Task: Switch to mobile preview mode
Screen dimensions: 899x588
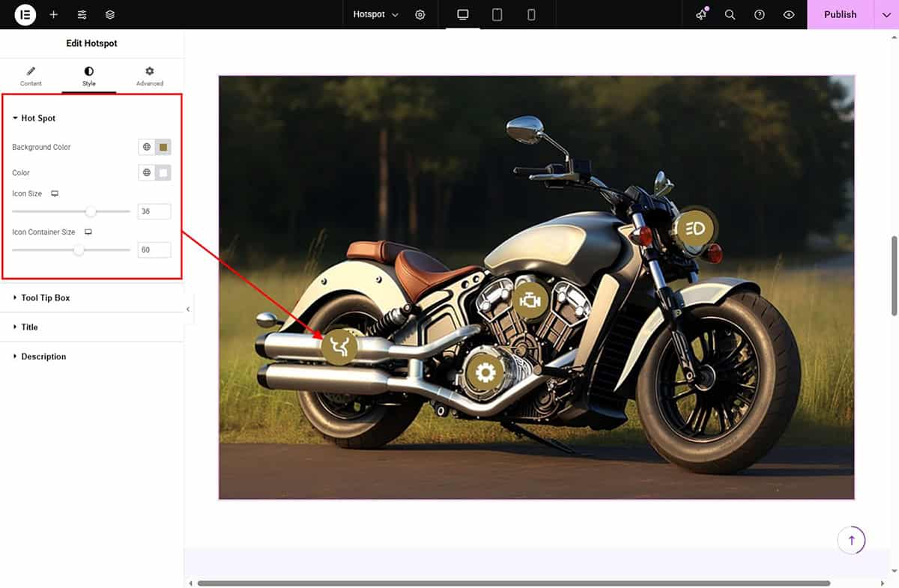Action: coord(531,14)
